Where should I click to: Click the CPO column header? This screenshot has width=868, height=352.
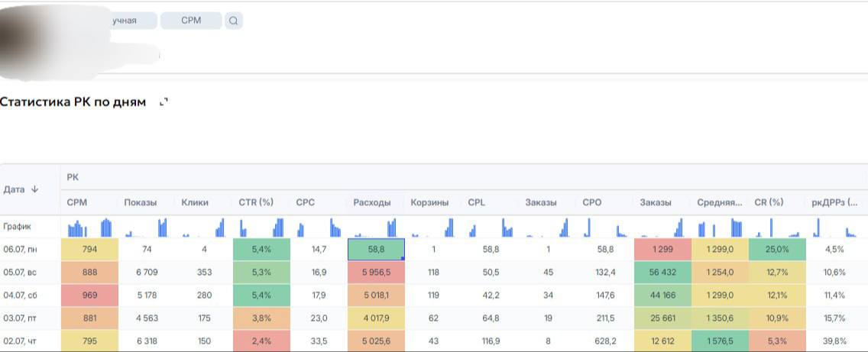(x=591, y=202)
